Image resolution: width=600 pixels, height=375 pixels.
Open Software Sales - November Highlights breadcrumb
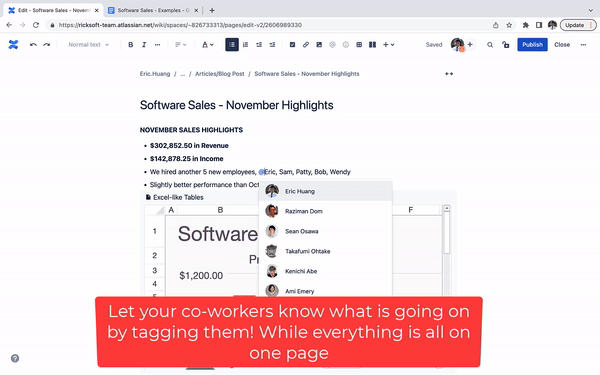(x=307, y=74)
